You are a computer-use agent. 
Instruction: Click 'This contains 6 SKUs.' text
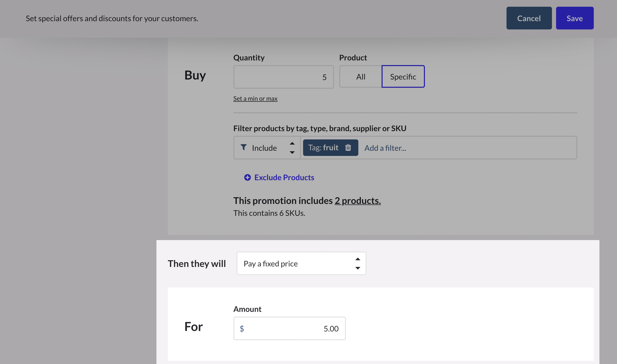click(269, 213)
